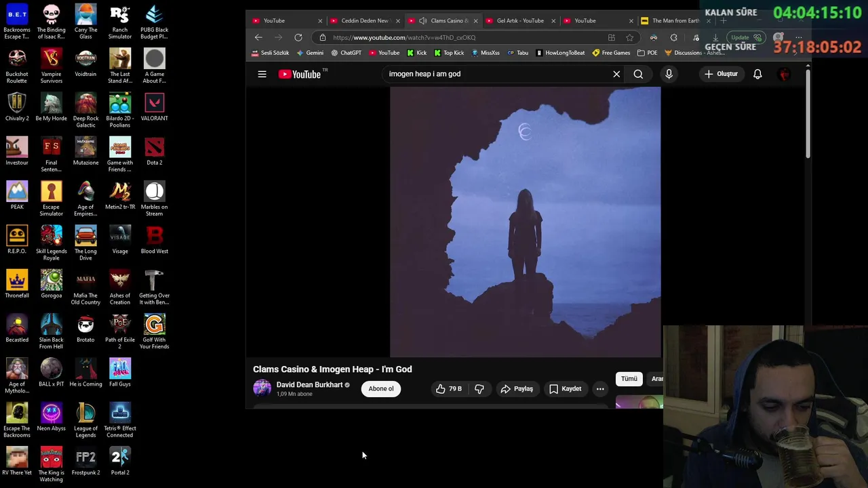Open Sesli Sözlük bookmark
This screenshot has width=868, height=488.
click(x=271, y=53)
